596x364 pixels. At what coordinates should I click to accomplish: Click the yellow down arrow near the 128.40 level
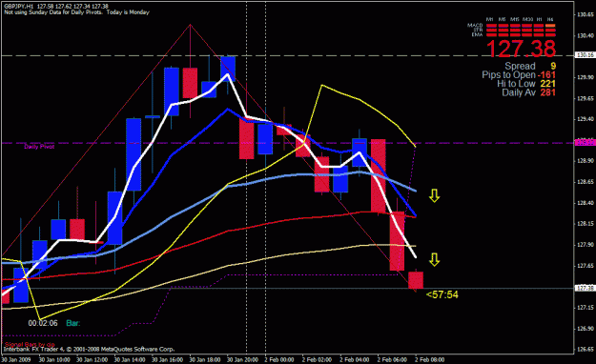(x=435, y=195)
